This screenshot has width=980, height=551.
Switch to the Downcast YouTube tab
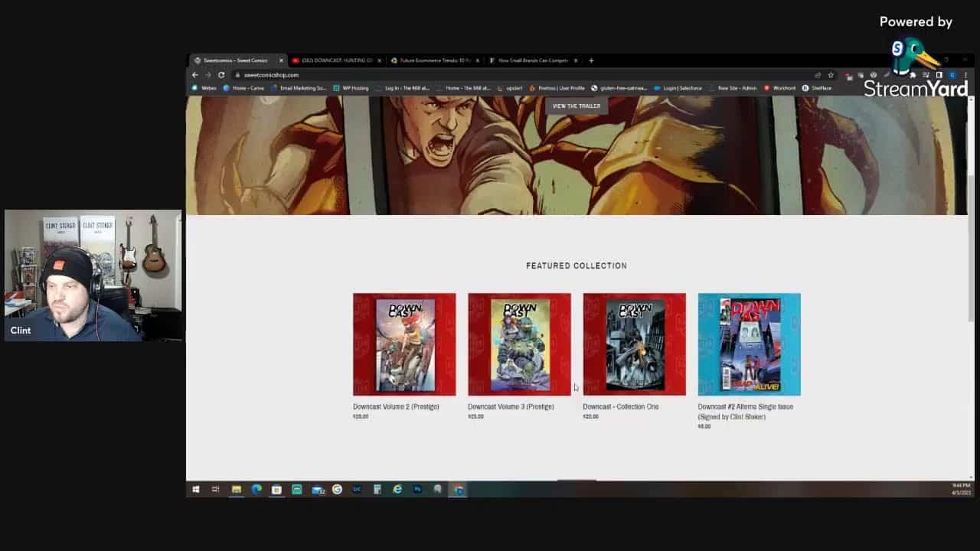point(332,60)
